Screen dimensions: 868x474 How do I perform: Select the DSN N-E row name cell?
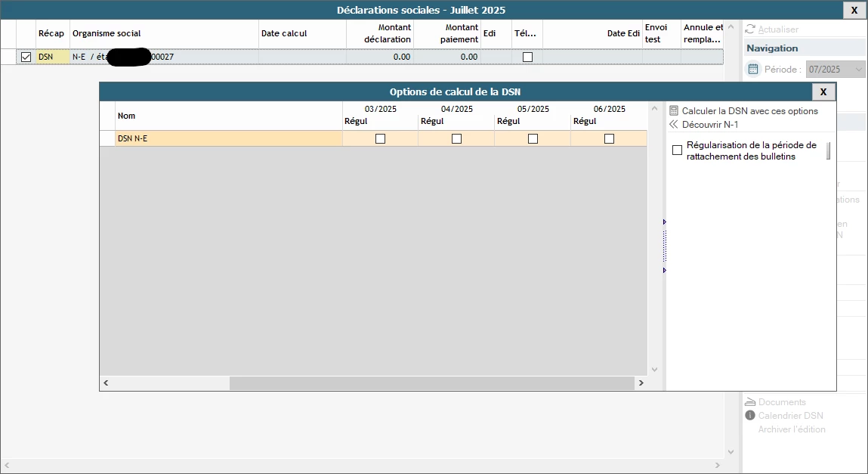(x=229, y=138)
